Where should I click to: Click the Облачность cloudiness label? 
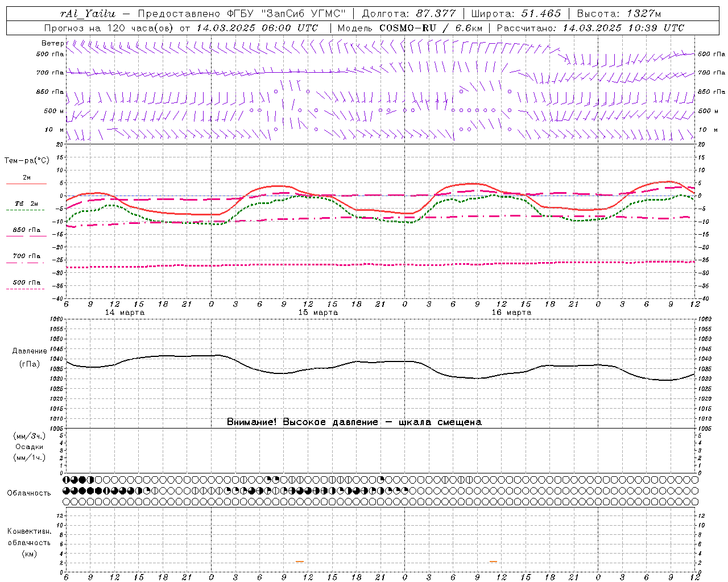(29, 493)
